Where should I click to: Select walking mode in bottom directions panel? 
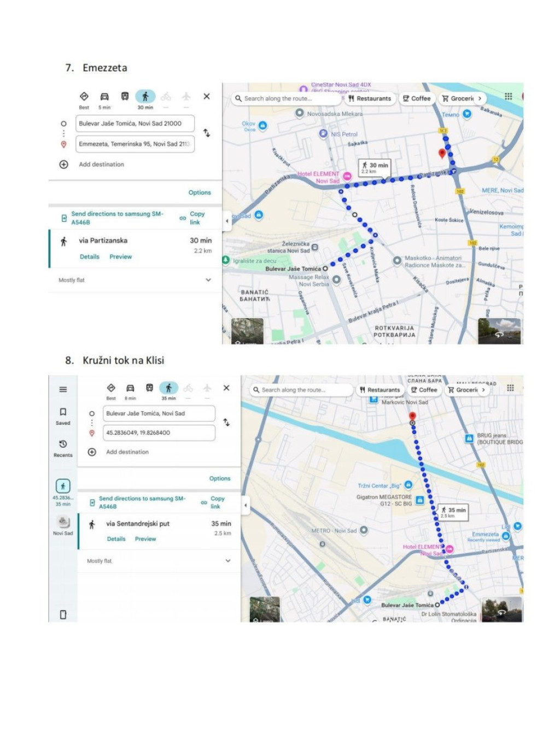tap(168, 388)
